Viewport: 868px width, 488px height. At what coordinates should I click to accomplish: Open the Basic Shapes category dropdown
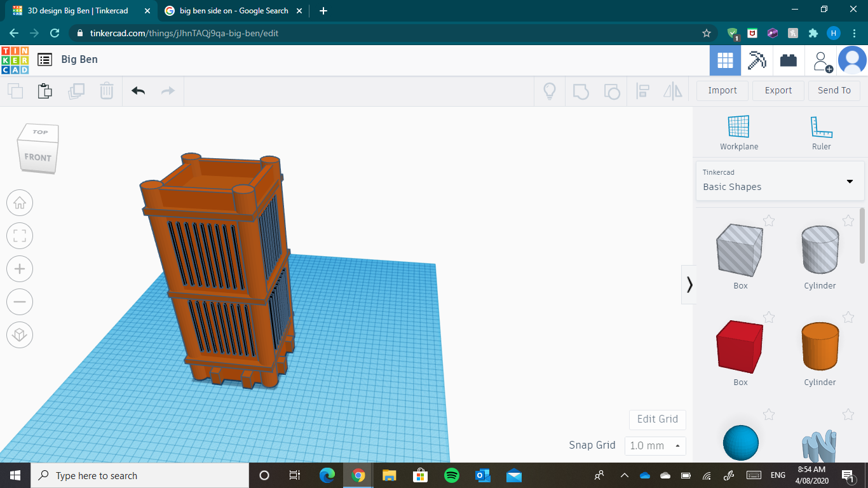tap(780, 180)
